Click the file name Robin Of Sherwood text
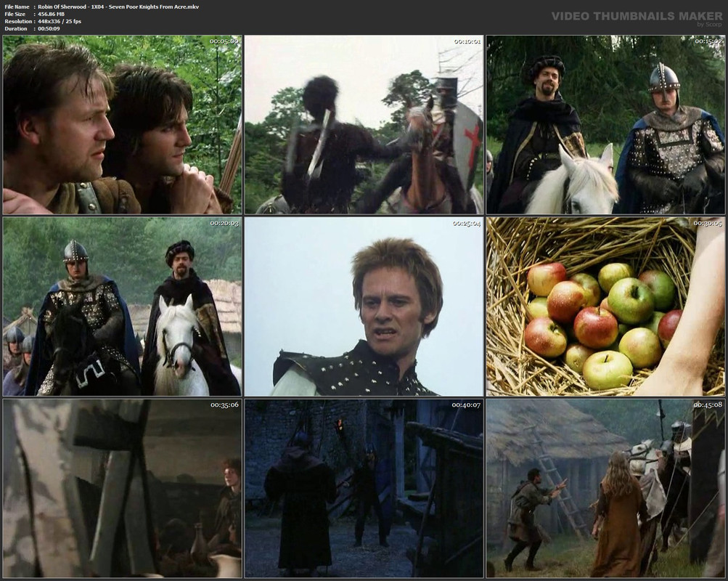Viewport: 728px width, 581px height. click(x=118, y=7)
